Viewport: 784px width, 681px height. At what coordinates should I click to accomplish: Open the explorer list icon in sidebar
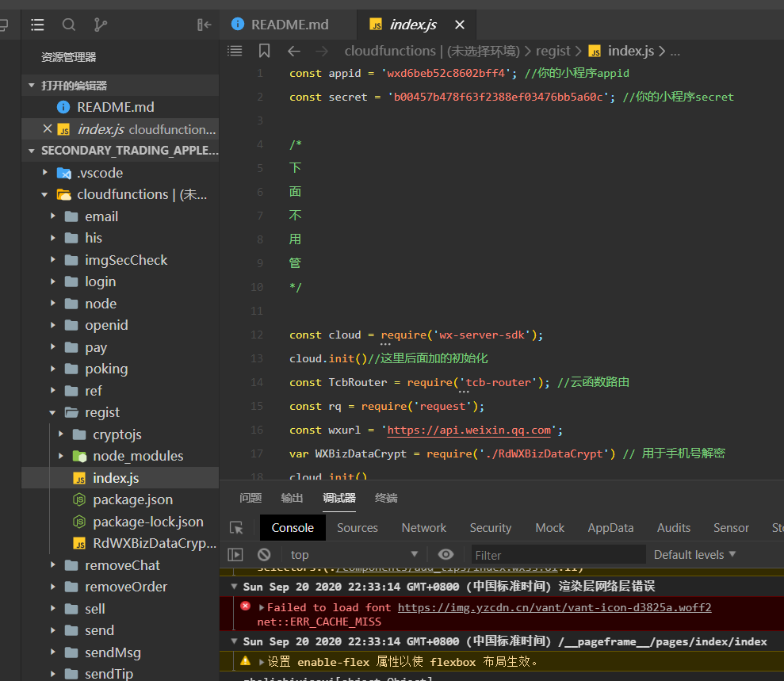(37, 25)
